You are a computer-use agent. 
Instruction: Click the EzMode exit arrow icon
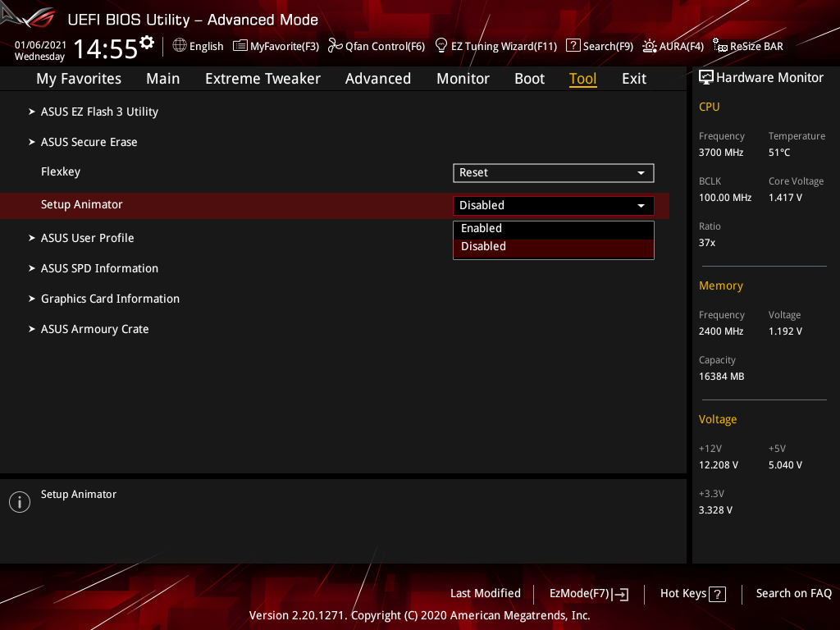tap(620, 594)
